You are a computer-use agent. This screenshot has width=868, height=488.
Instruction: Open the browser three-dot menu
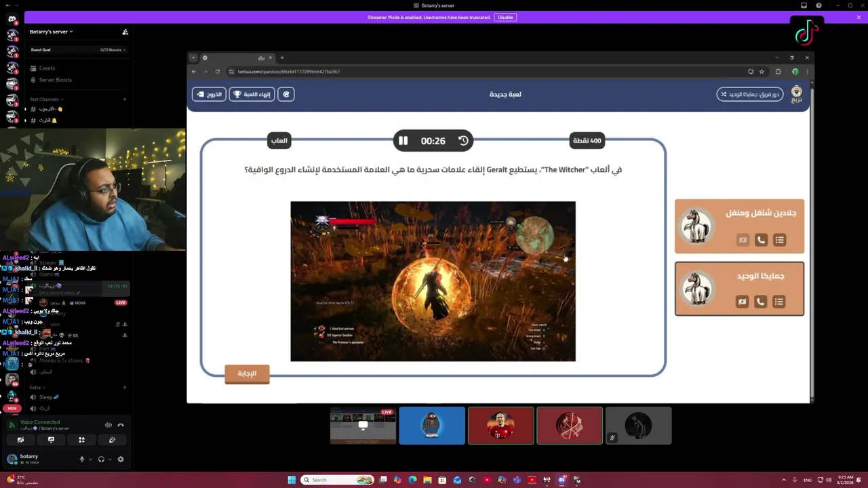[807, 72]
